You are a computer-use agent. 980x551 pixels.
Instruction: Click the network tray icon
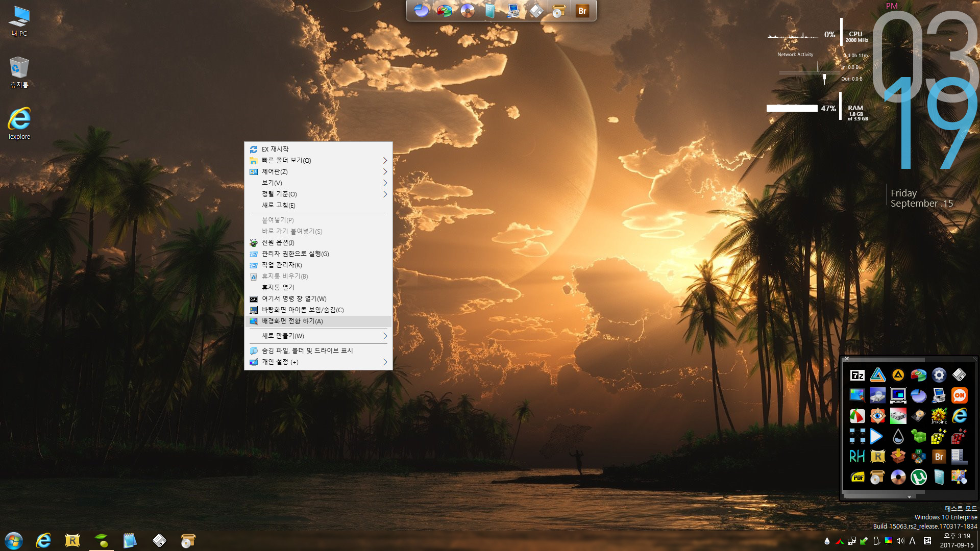tap(852, 541)
